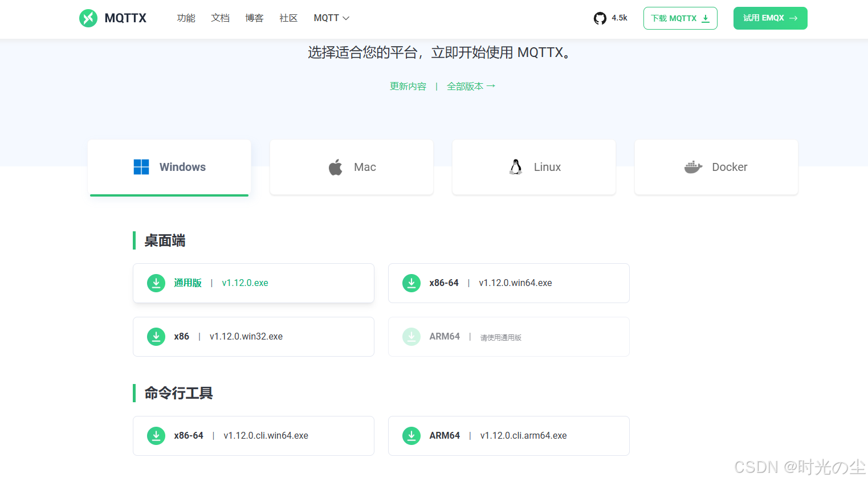Switch to the Docker platform tab

click(x=716, y=167)
